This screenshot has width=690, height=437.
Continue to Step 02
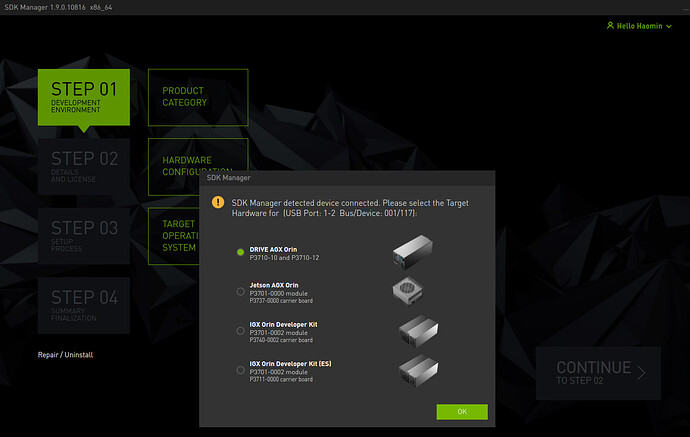598,373
